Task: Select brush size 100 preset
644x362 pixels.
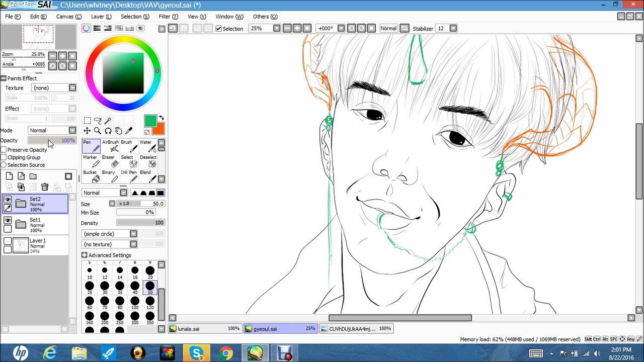Action: [x=135, y=303]
